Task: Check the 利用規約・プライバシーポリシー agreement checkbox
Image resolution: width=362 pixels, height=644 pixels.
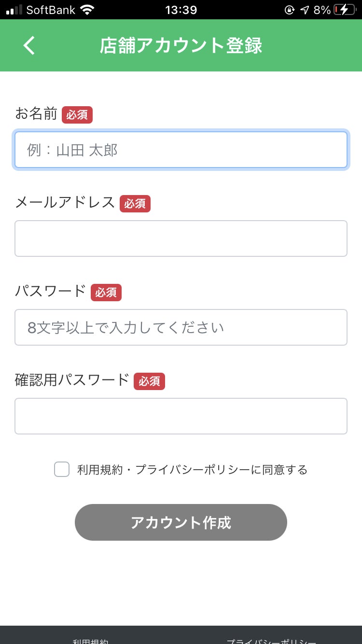Action: click(62, 469)
